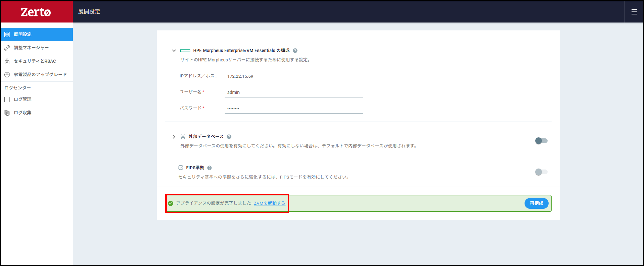This screenshot has width=644, height=266.
Task: Enable the 外部データベース toggle
Action: [x=541, y=141]
